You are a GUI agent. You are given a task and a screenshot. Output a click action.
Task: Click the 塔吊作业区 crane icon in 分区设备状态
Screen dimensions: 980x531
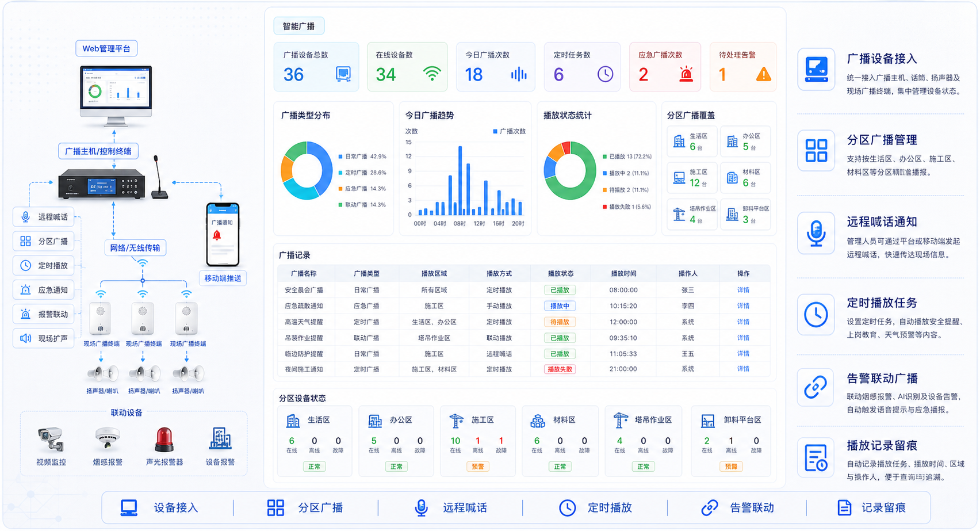[x=621, y=421]
